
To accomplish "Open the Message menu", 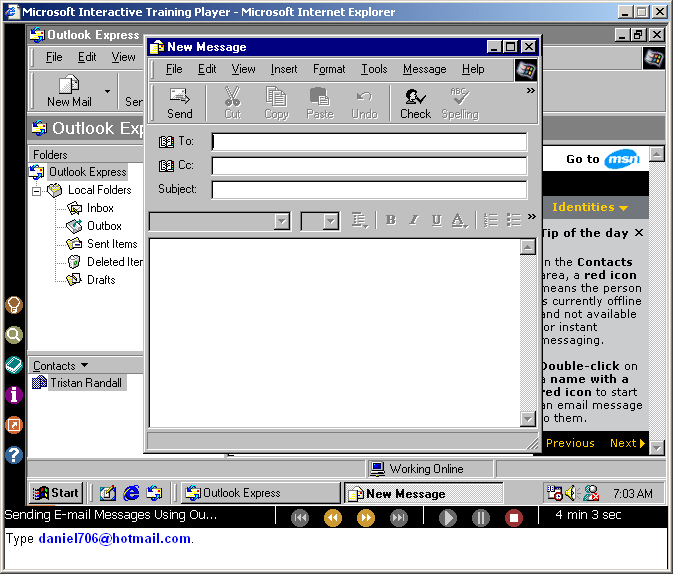I will tap(424, 69).
